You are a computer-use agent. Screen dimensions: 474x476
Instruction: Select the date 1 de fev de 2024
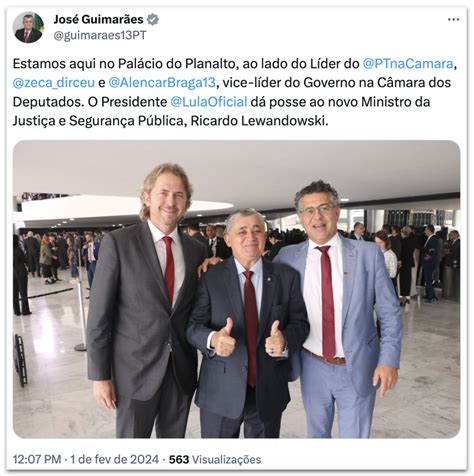point(114,459)
